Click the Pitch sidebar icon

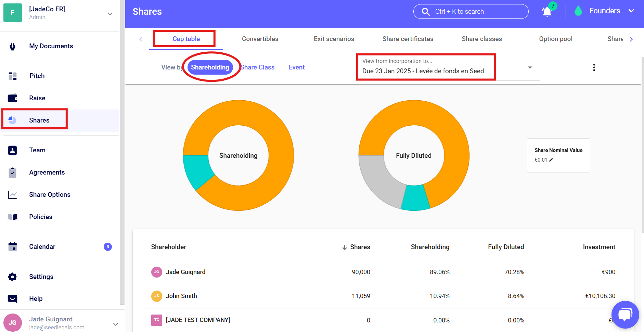click(x=13, y=76)
